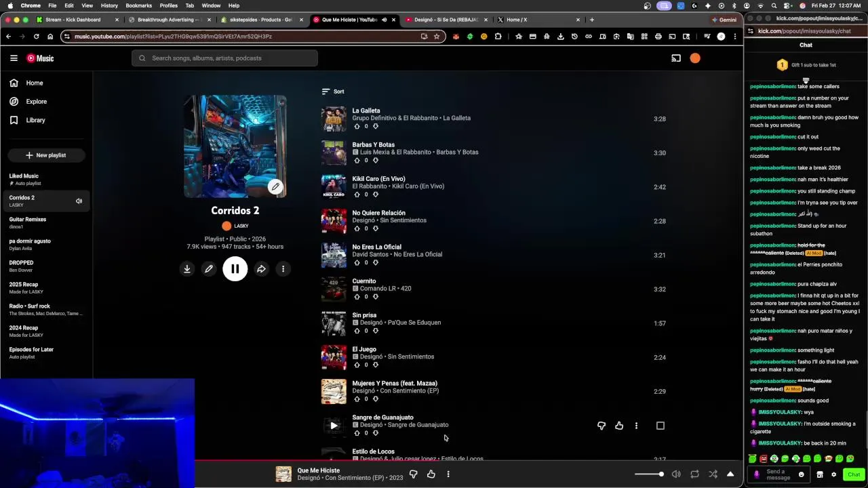Viewport: 868px width, 488px height.
Task: Open the Bookmarks menu in menu bar
Action: click(x=138, y=5)
